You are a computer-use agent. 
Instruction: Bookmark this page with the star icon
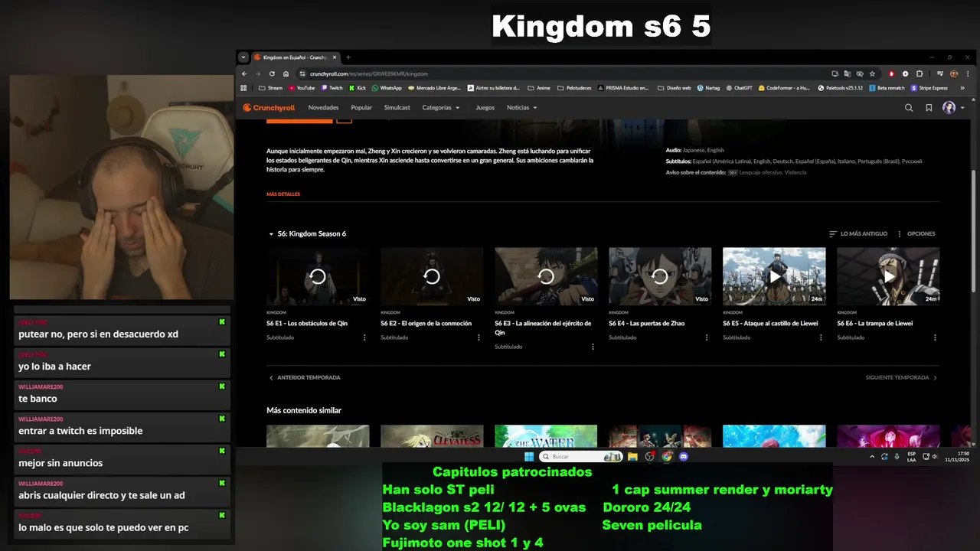(872, 74)
